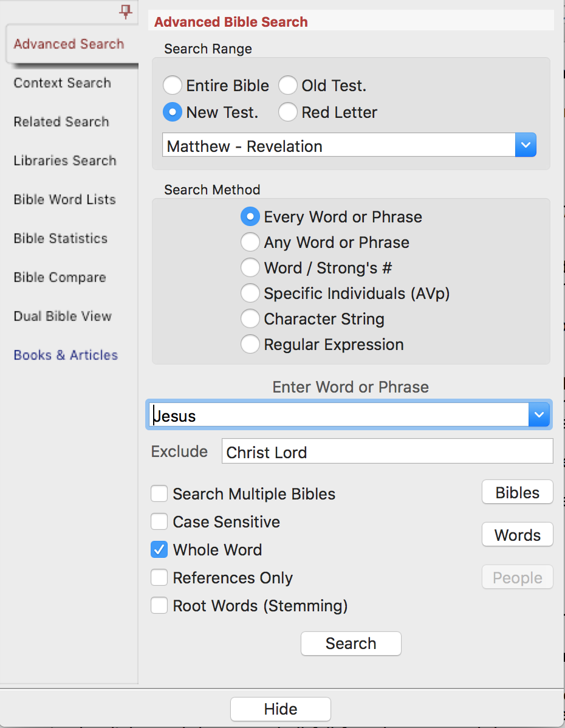This screenshot has width=565, height=728.
Task: Open search phrase history dropdown arrow
Action: coord(539,414)
